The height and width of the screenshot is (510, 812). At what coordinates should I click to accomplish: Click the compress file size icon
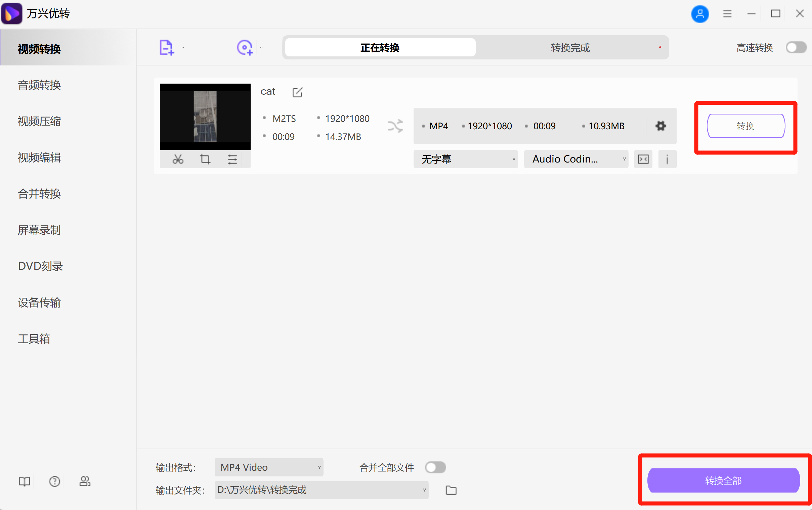click(x=643, y=159)
